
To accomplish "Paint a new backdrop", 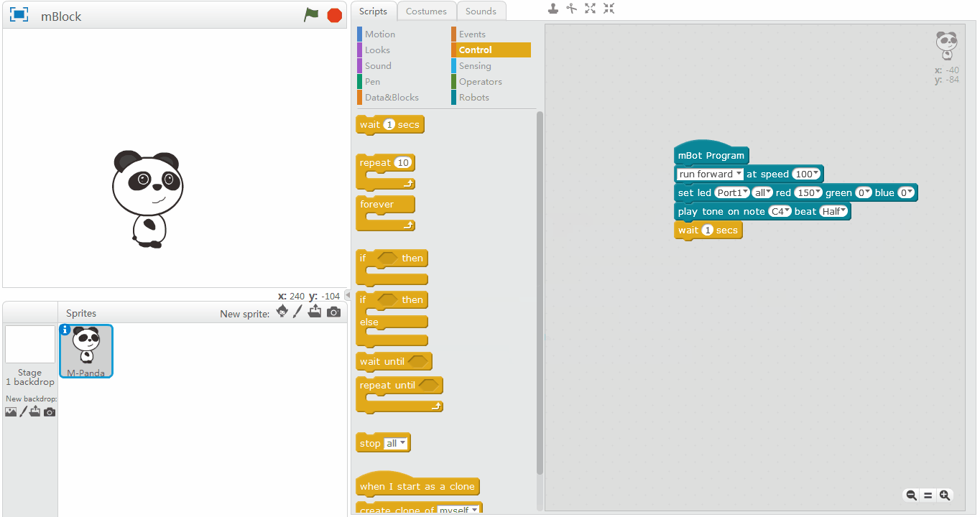I will click(23, 411).
